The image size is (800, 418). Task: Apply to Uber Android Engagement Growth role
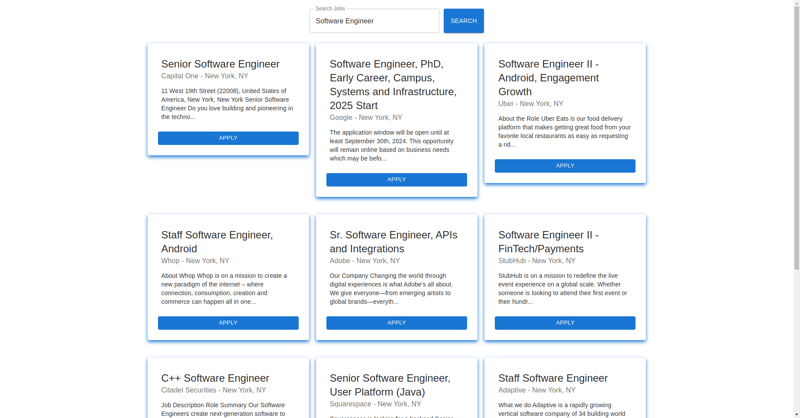[x=565, y=166]
